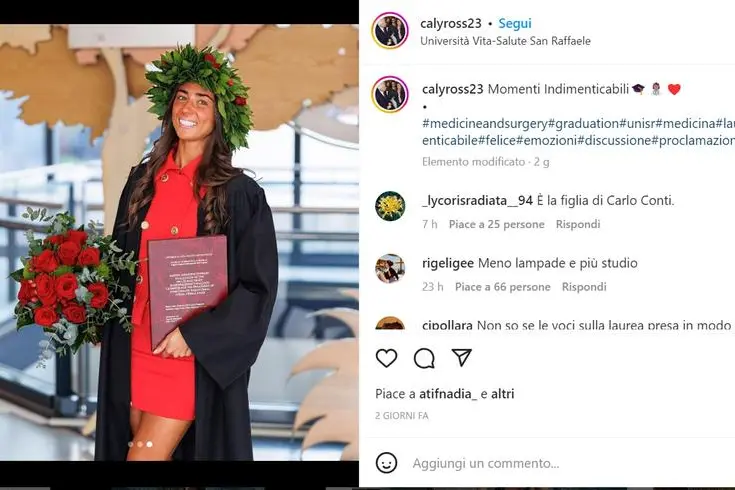The image size is (735, 490).
Task: Share the post using the paper plane icon
Action: tap(461, 358)
